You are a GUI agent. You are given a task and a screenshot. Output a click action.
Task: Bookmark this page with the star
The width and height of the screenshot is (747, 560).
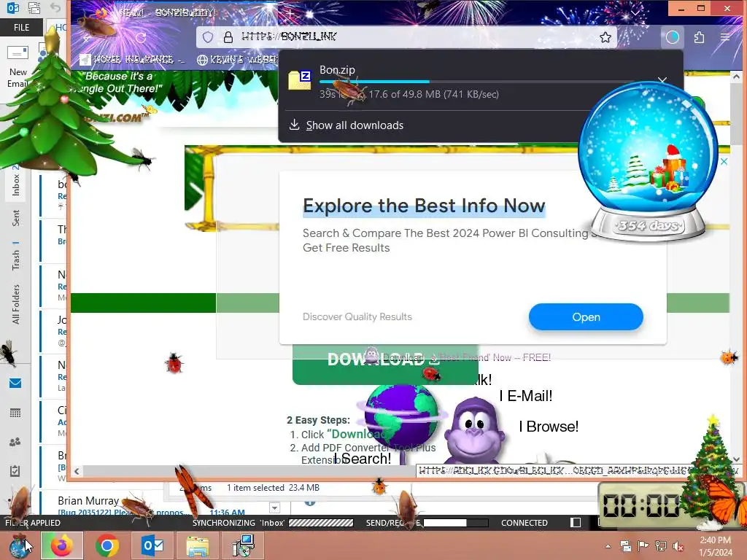605,37
